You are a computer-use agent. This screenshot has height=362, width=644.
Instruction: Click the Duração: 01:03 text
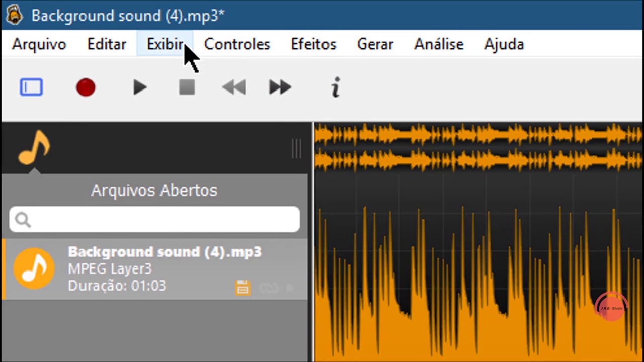(x=117, y=286)
